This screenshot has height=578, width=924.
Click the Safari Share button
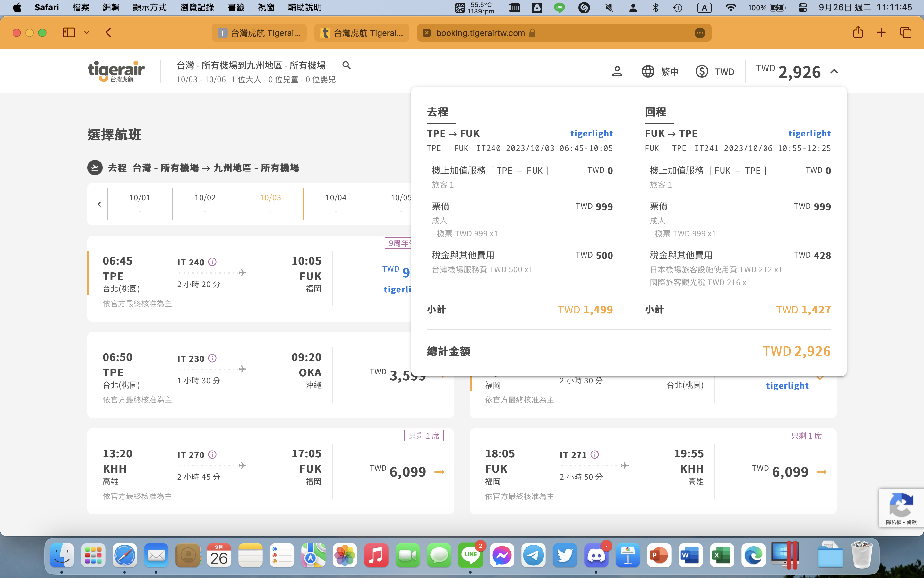[x=858, y=32]
